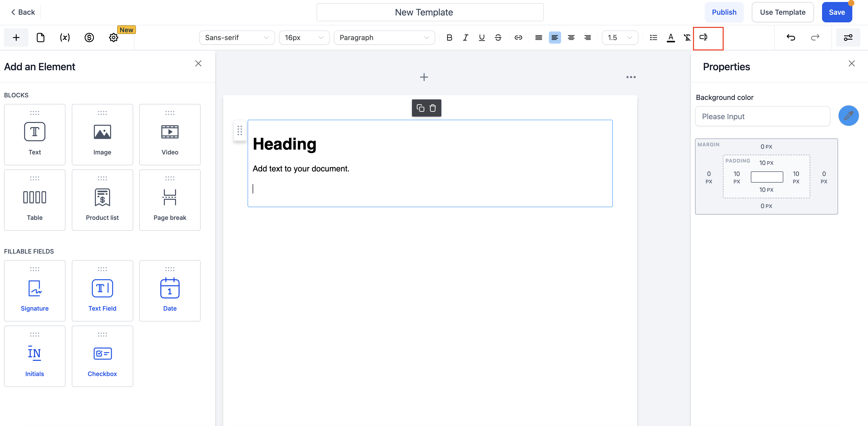Duplicate the selected text block

click(420, 108)
